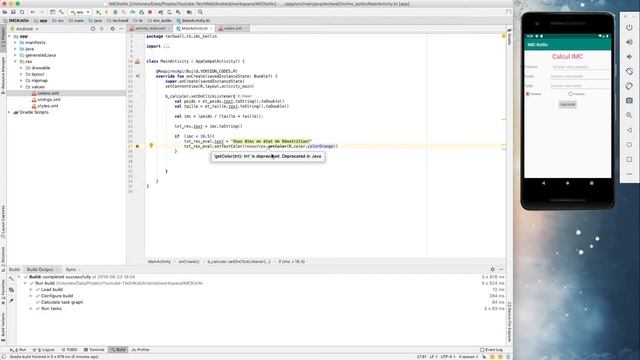The width and height of the screenshot is (640, 360).
Task: Click the pin icon in Build panel sidebar
Action: [11, 300]
